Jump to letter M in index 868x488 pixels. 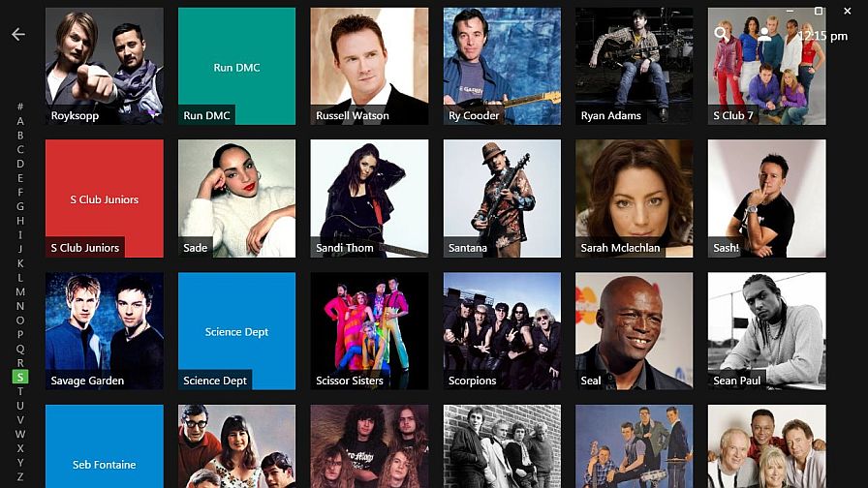(x=20, y=291)
